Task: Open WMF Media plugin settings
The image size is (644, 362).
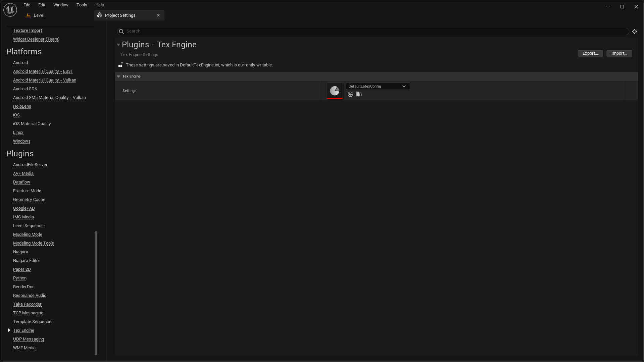Action: tap(24, 348)
